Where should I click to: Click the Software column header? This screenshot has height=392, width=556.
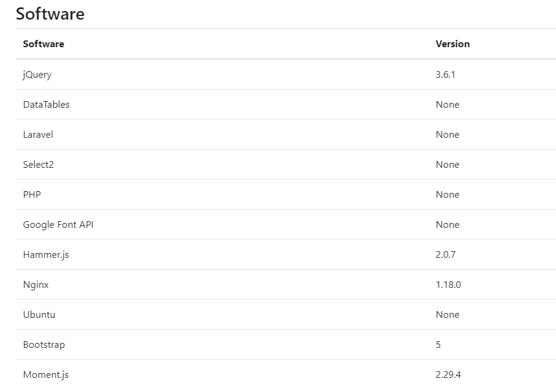43,44
